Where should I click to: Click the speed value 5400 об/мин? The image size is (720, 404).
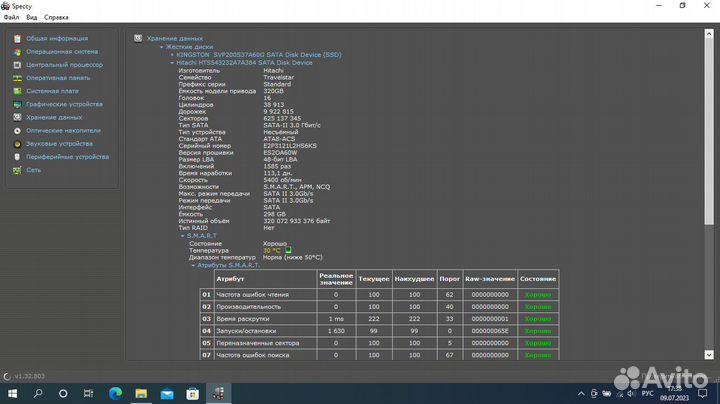tap(282, 180)
